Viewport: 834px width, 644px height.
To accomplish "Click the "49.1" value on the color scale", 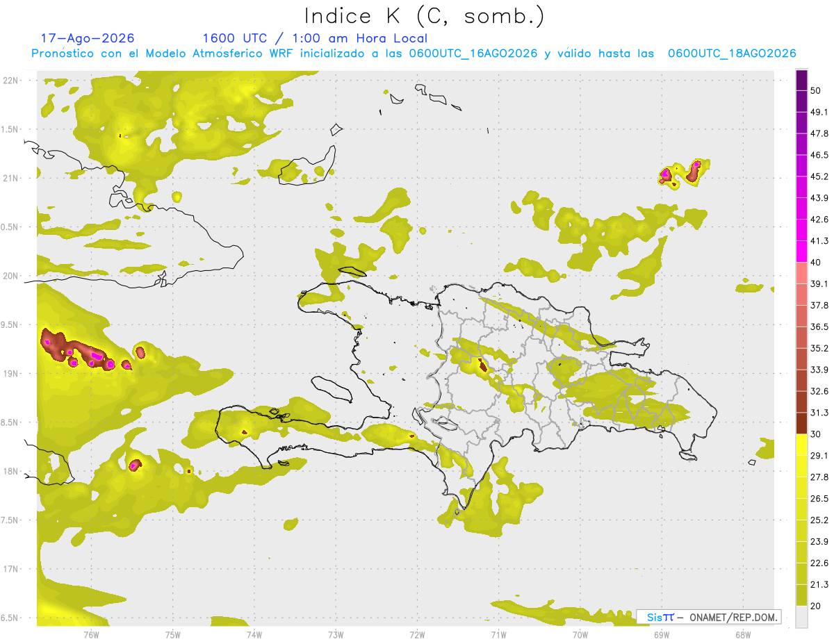I will click(820, 112).
